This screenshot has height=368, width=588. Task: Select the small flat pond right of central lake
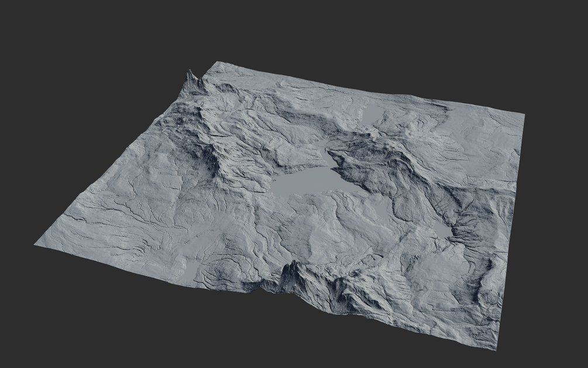pyautogui.click(x=381, y=211)
